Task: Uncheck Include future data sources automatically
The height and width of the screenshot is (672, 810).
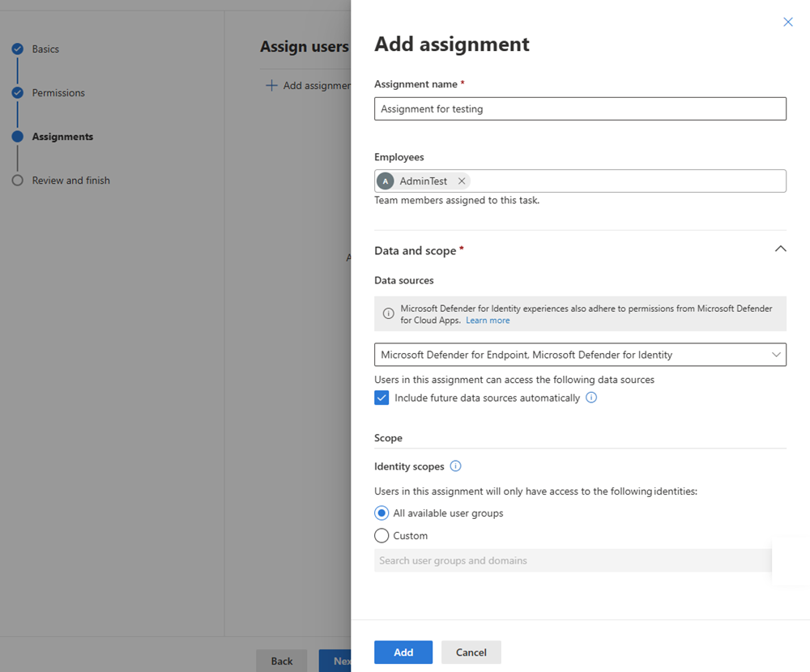Action: pos(382,398)
